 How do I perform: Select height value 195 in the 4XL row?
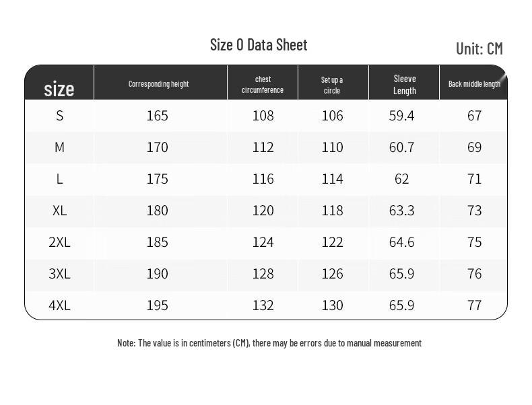(x=157, y=305)
